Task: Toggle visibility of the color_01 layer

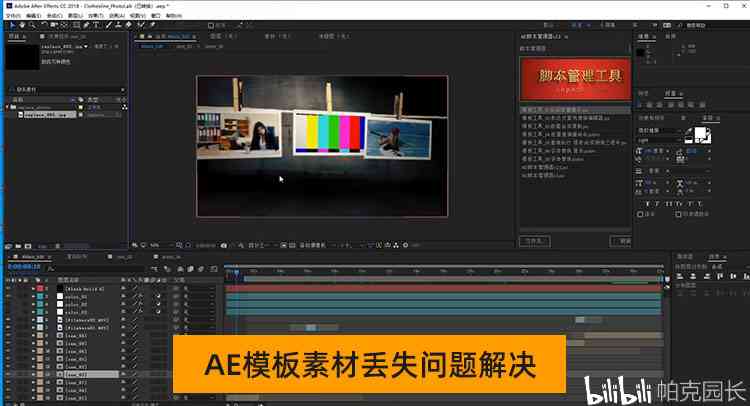Action: (8, 296)
